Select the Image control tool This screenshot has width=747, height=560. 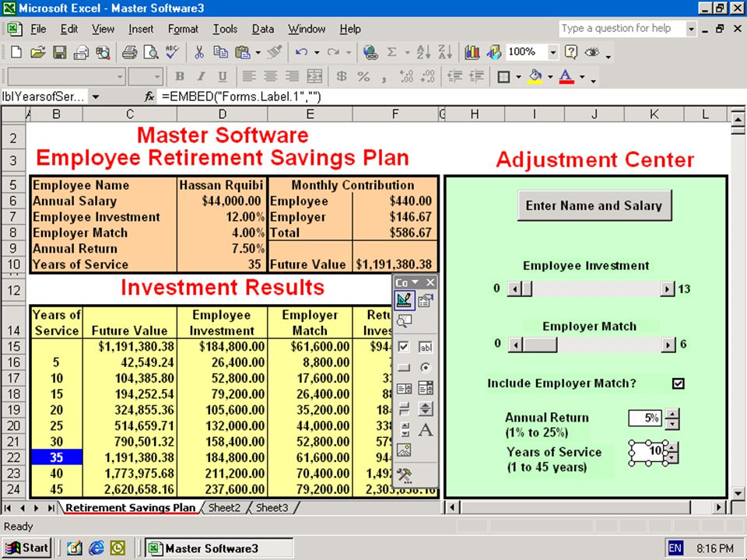(x=404, y=450)
